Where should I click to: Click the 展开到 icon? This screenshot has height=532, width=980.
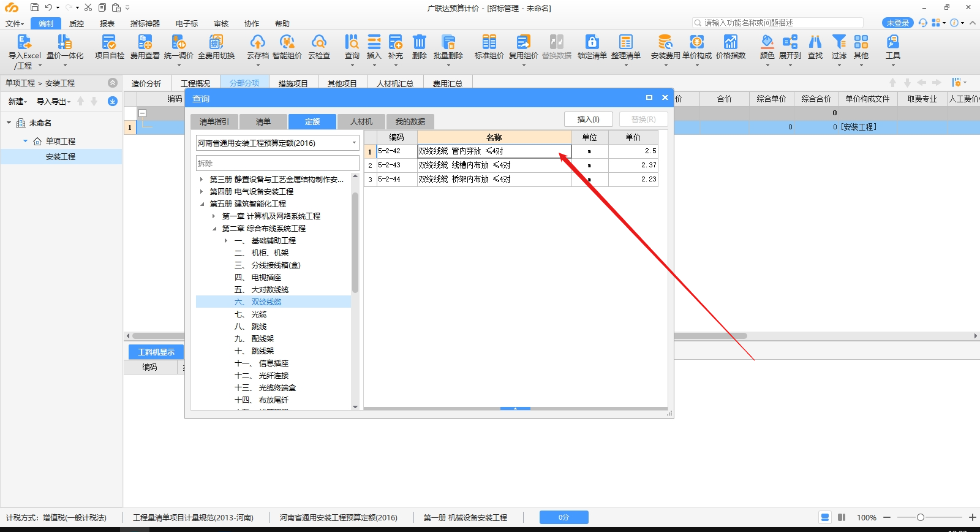click(790, 42)
